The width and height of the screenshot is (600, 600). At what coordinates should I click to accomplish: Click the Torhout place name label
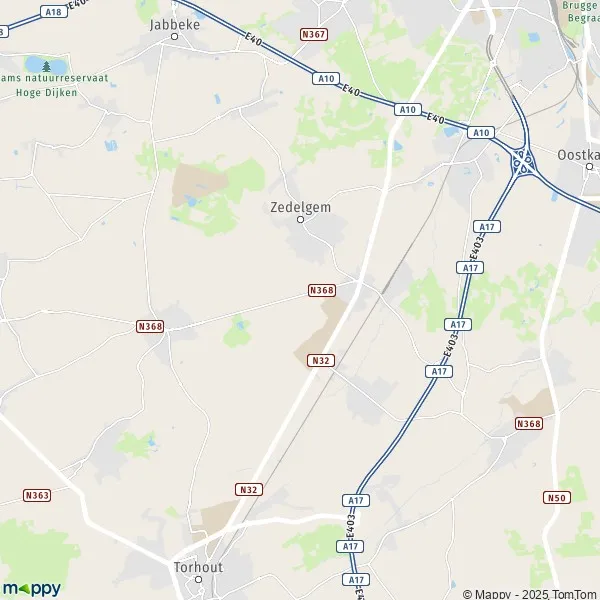coord(198,567)
